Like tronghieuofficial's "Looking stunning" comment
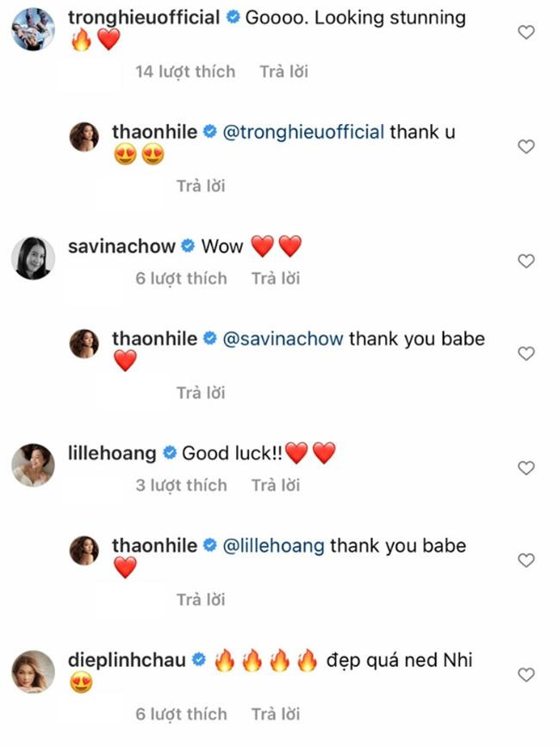Image resolution: width=560 pixels, height=747 pixels. 526,33
